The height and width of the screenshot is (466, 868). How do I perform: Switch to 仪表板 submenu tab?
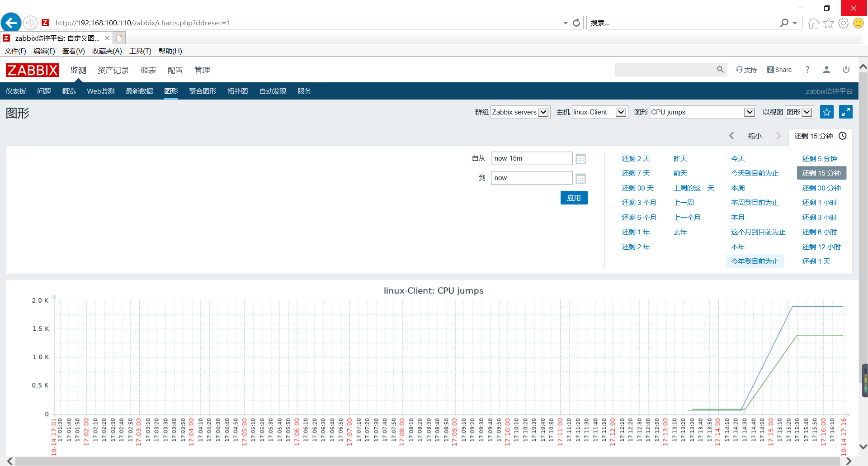click(x=16, y=91)
